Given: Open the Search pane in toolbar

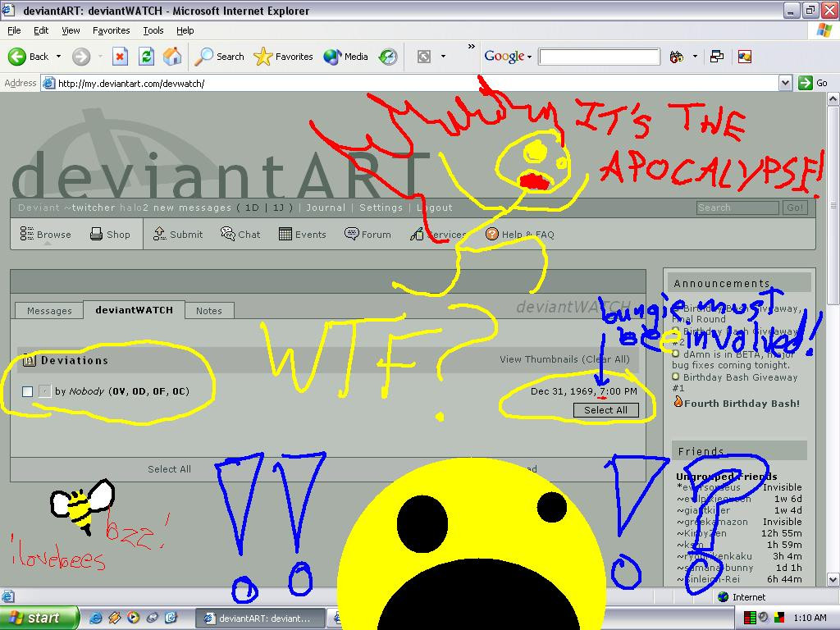Looking at the screenshot, I should pyautogui.click(x=219, y=57).
